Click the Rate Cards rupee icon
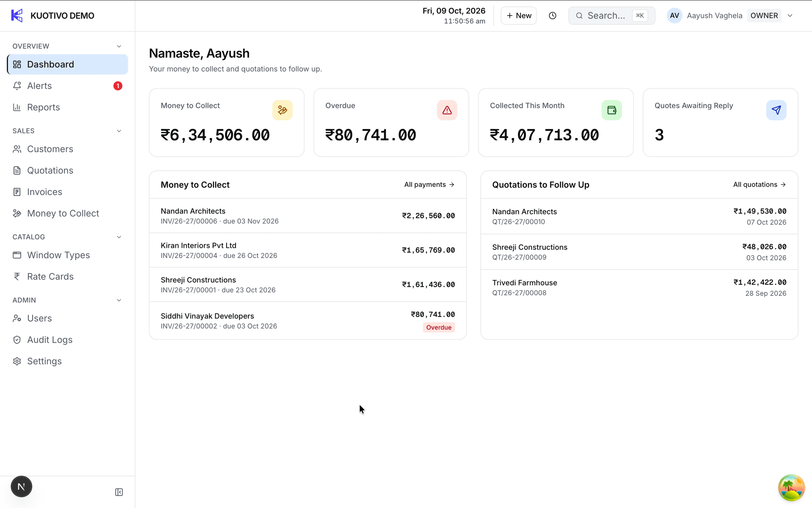 coord(17,276)
